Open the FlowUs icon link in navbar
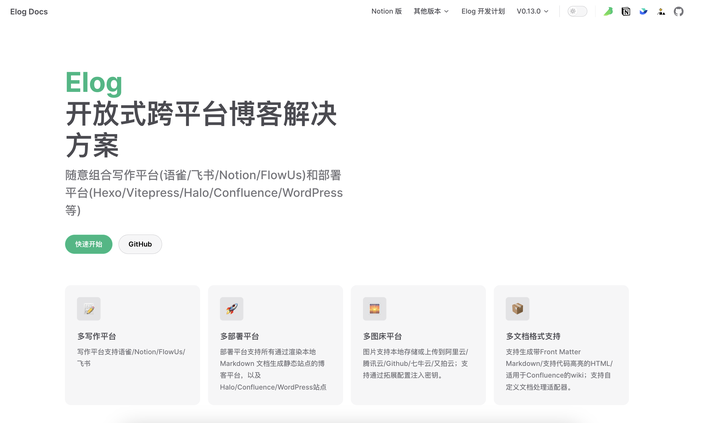Image resolution: width=720 pixels, height=423 pixels. click(x=661, y=11)
